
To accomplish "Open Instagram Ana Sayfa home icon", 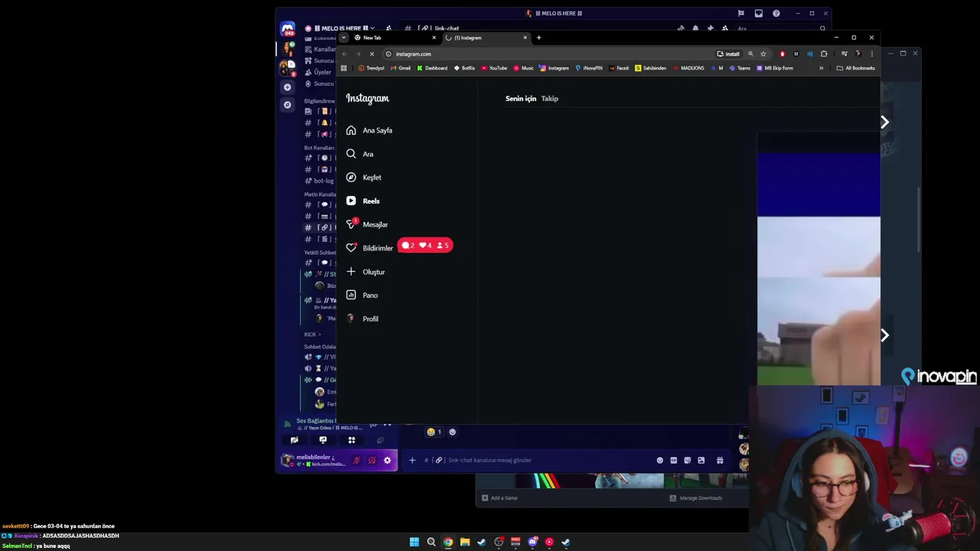I will (351, 130).
